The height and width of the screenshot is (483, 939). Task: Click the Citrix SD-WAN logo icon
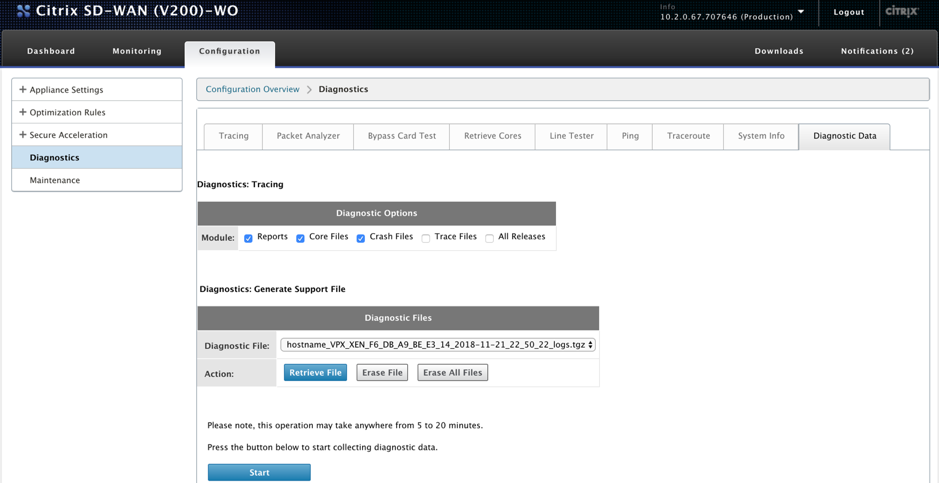point(24,11)
